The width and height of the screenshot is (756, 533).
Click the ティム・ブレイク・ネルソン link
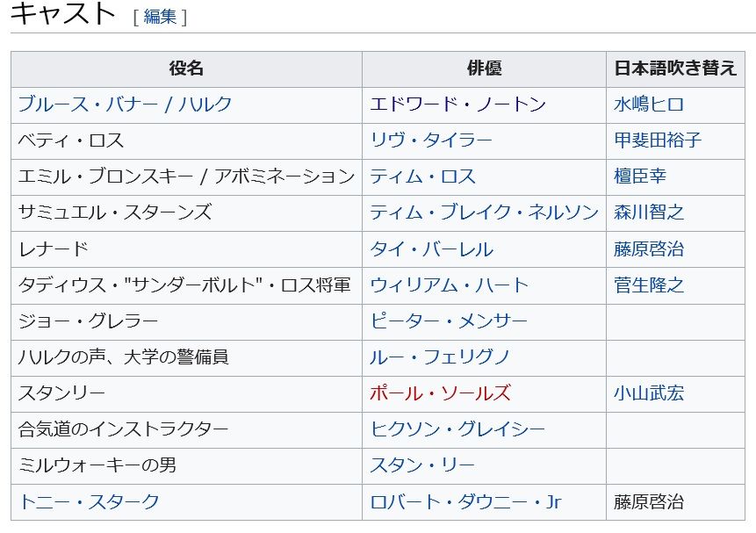484,212
